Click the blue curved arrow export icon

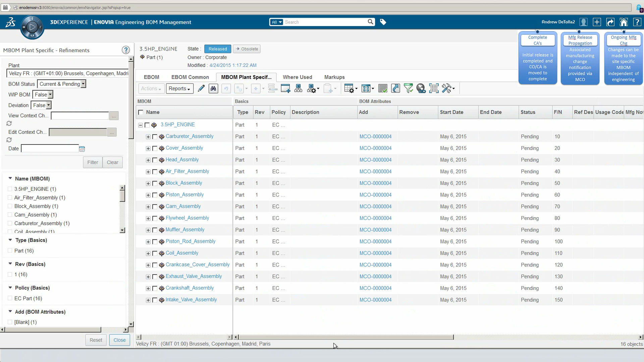pos(396,88)
